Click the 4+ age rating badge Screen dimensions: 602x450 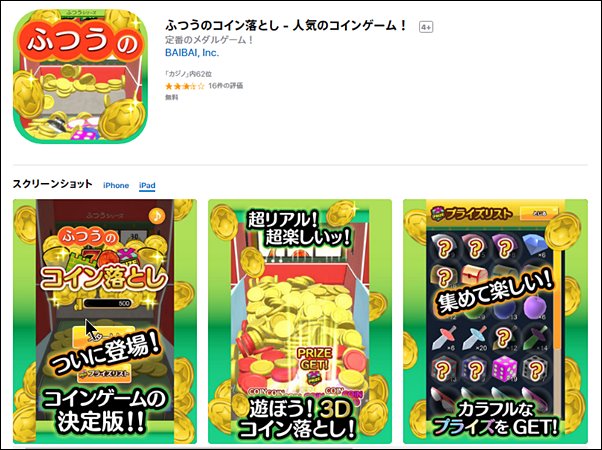coord(426,27)
